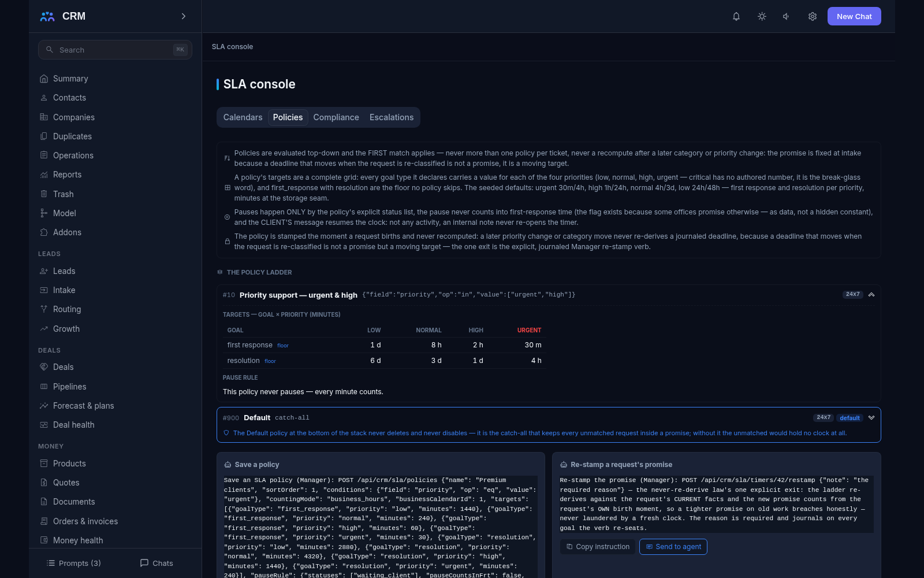This screenshot has width=924, height=578.
Task: Open Deals page
Action: pyautogui.click(x=115, y=367)
